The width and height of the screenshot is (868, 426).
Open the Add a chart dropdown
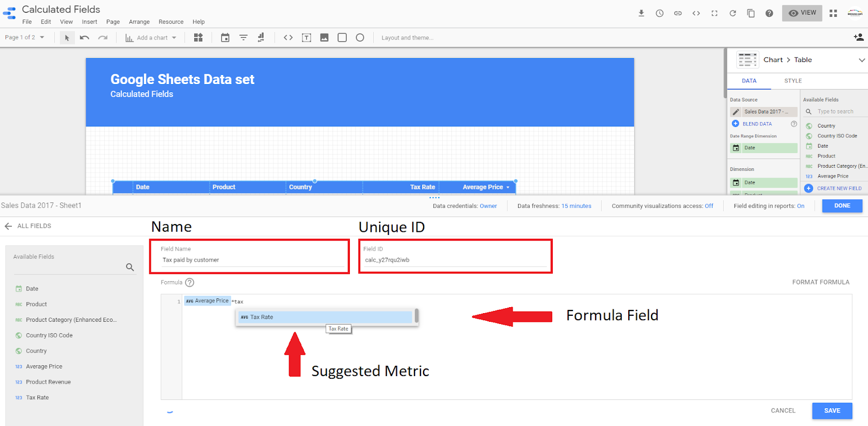pyautogui.click(x=151, y=37)
